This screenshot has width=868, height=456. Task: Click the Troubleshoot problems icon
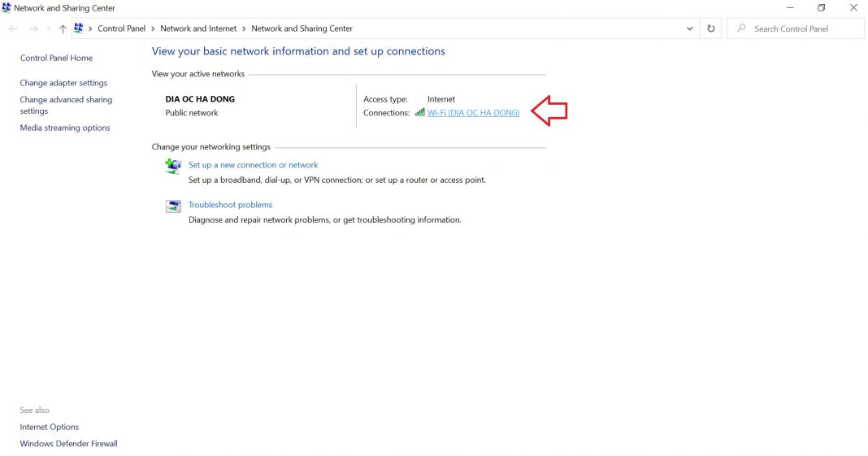coord(173,206)
